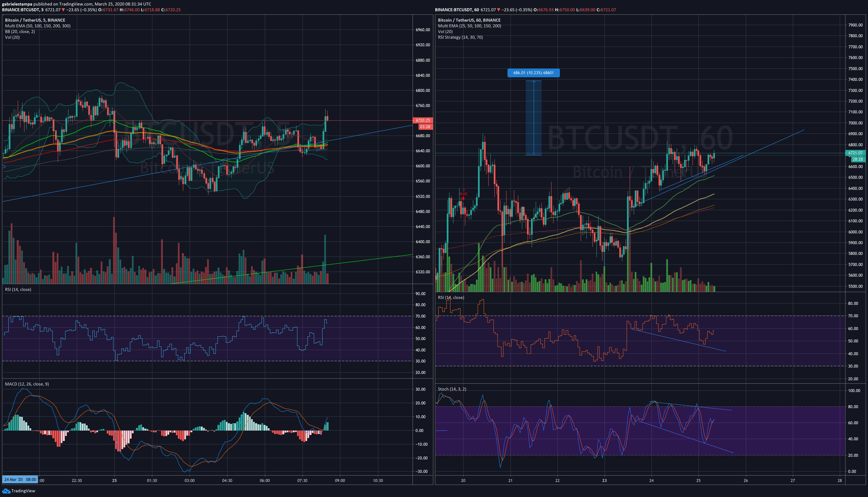This screenshot has width=868, height=497.
Task: Click date 26 on the hourly chart axis
Action: (745, 481)
